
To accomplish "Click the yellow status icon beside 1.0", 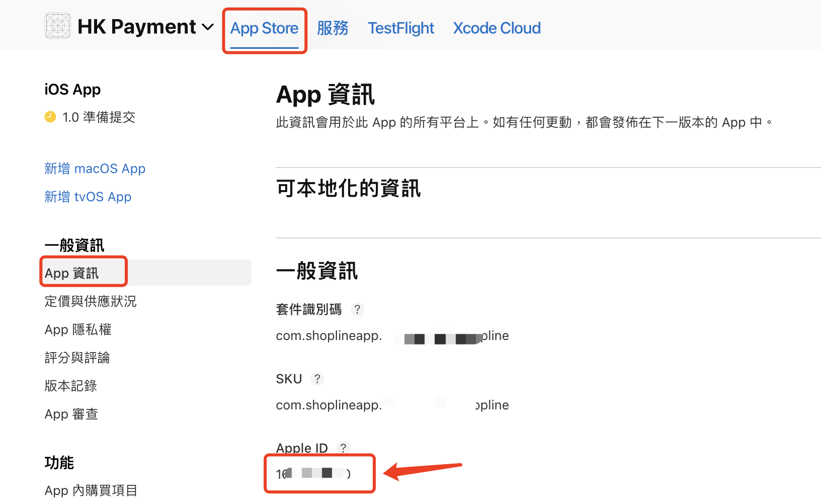I will click(x=50, y=117).
